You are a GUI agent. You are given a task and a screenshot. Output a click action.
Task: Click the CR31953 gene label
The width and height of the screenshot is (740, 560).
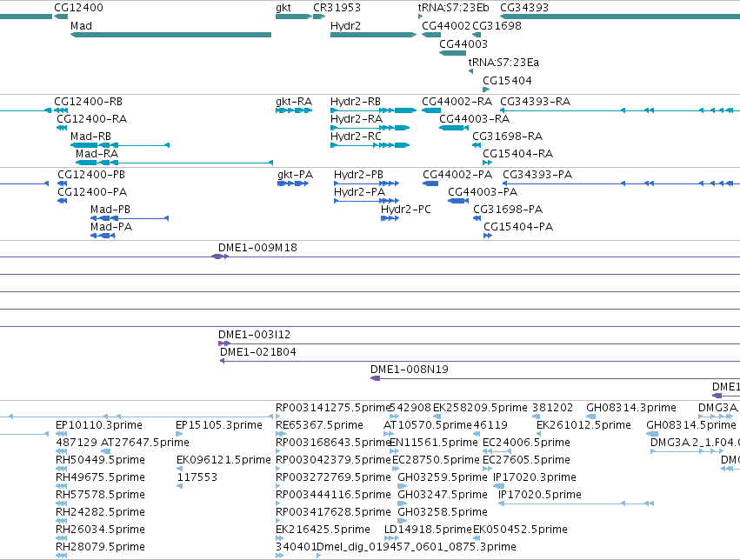coord(337,8)
